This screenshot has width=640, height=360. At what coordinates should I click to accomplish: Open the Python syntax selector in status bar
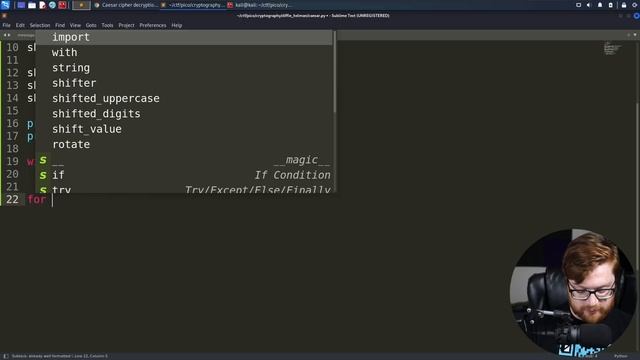tap(620, 356)
